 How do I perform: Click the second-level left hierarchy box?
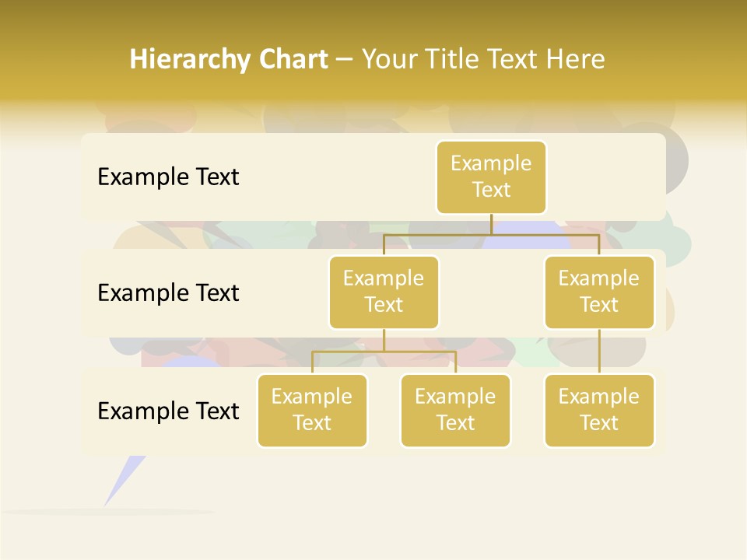click(384, 292)
